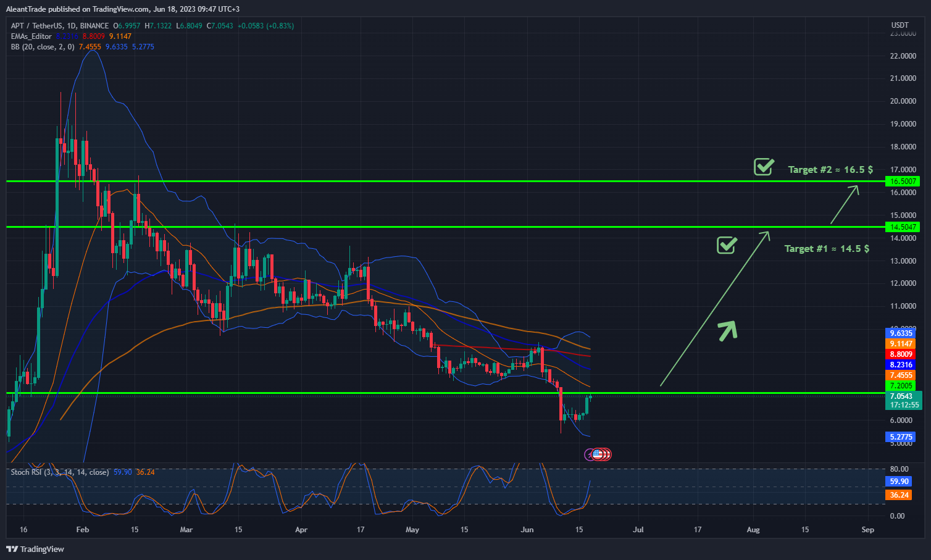Image resolution: width=931 pixels, height=560 pixels.
Task: Click the blue 5.2775 price-axis tag
Action: click(901, 437)
